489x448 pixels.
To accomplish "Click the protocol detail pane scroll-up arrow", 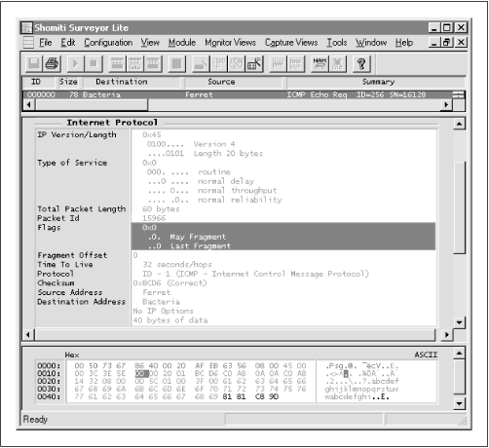I will coord(459,124).
